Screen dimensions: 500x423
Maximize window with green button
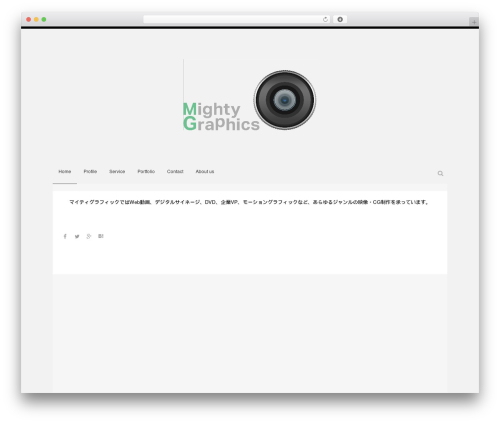coord(44,19)
